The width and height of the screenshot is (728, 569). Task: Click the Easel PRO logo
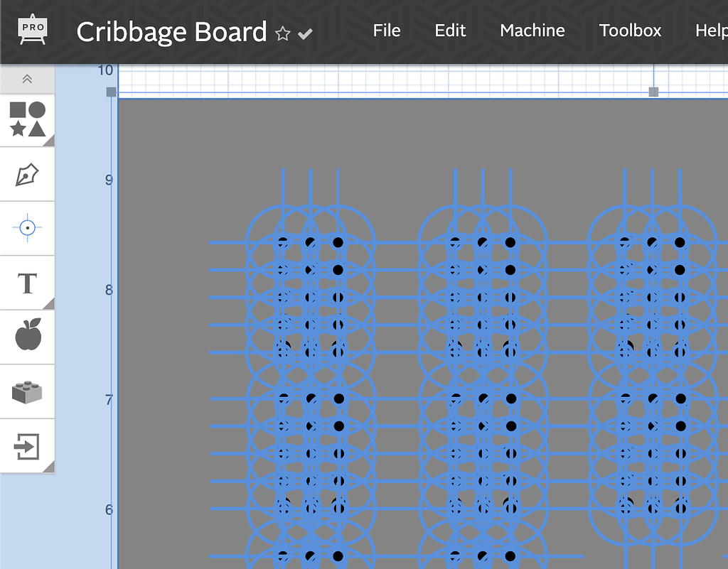click(32, 31)
